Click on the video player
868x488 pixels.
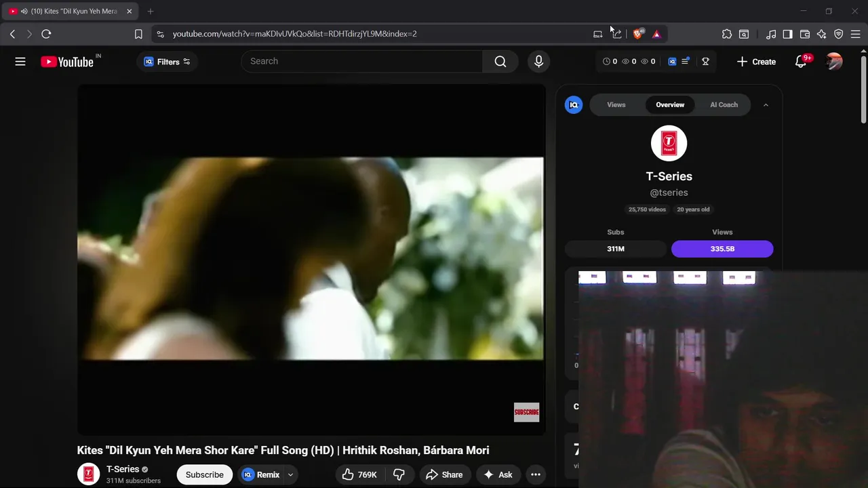[311, 259]
